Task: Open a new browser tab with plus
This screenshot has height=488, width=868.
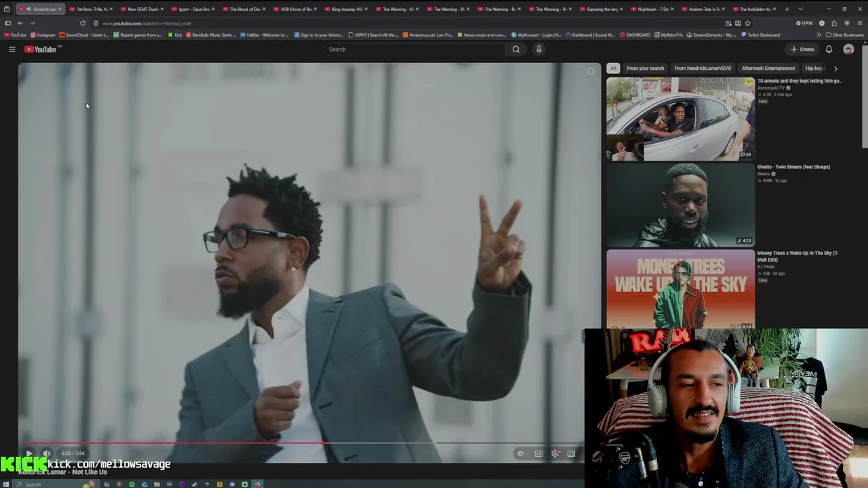Action: [787, 9]
